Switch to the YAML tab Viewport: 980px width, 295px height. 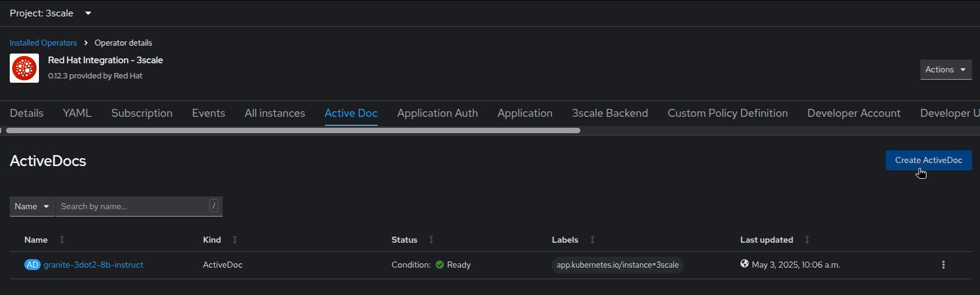point(77,113)
